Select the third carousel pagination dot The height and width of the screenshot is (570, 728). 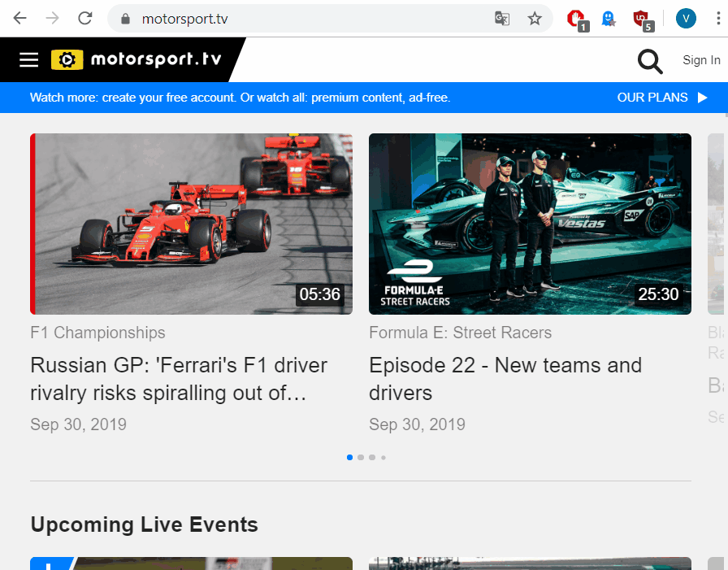(372, 458)
